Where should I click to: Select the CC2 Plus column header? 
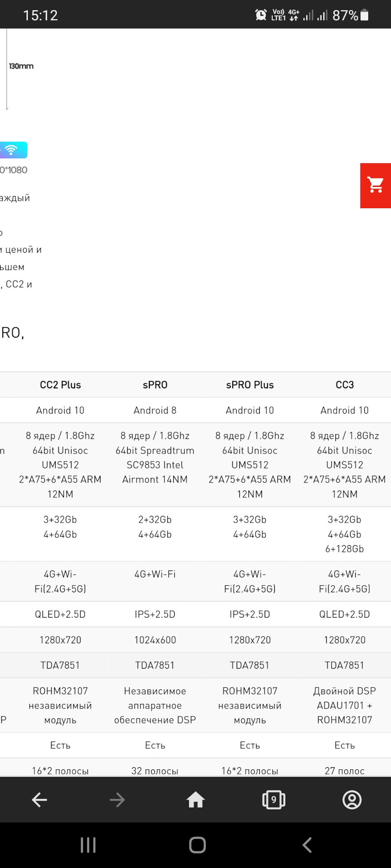click(60, 385)
